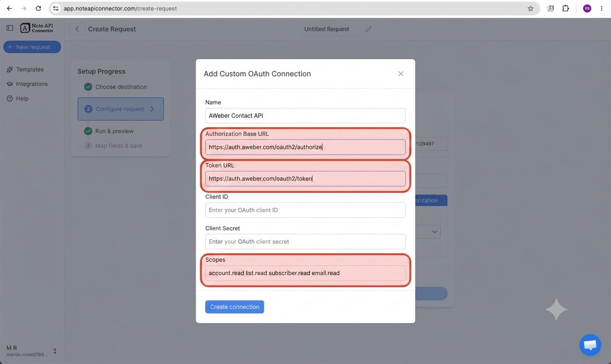Select the Map fields & save step

pos(113,146)
